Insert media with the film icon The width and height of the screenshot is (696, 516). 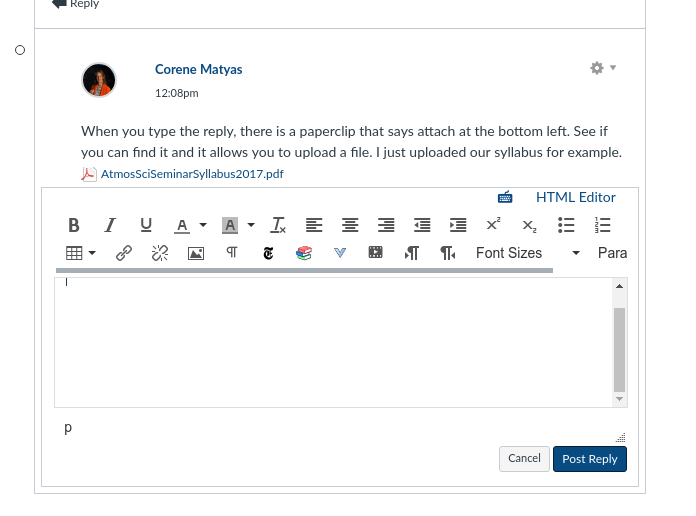click(x=376, y=252)
